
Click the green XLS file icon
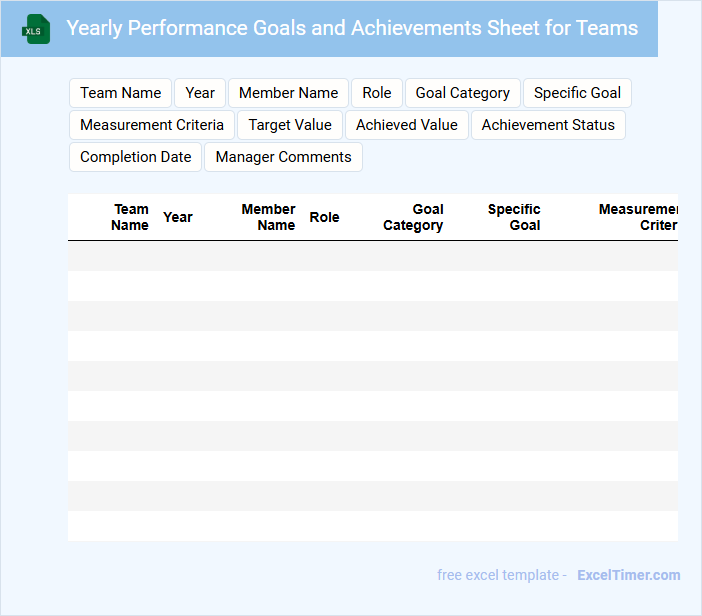[x=36, y=29]
